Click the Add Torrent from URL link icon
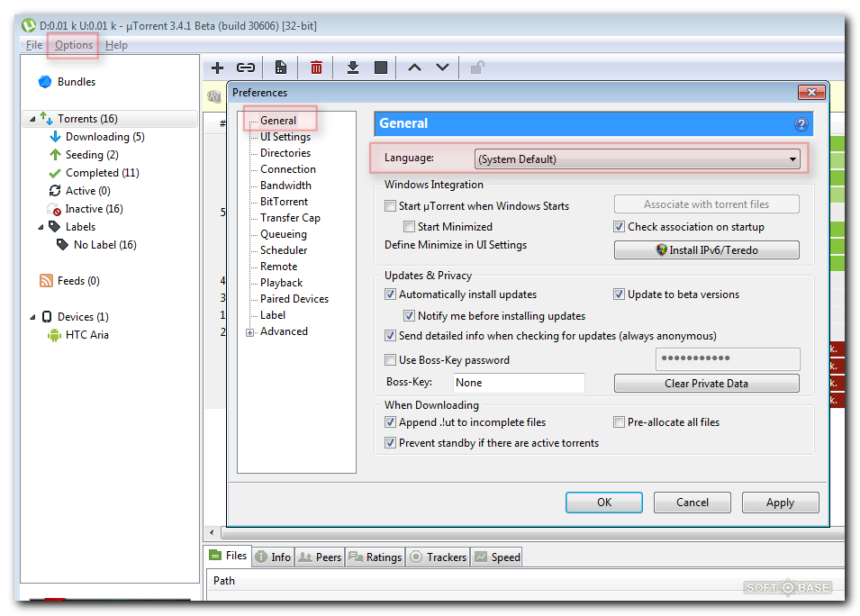Image resolution: width=860 pixels, height=616 pixels. coord(246,68)
